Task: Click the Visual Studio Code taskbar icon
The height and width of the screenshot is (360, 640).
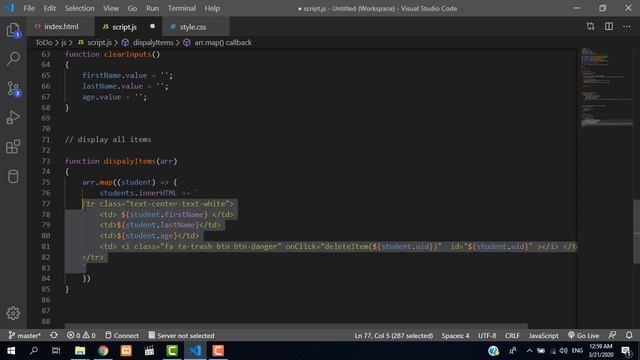Action: pos(195,351)
